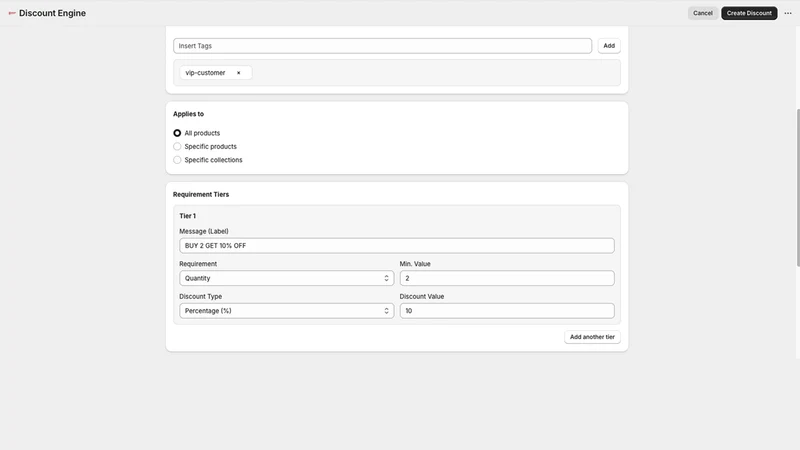Select the Specific collections radio option

(x=177, y=160)
